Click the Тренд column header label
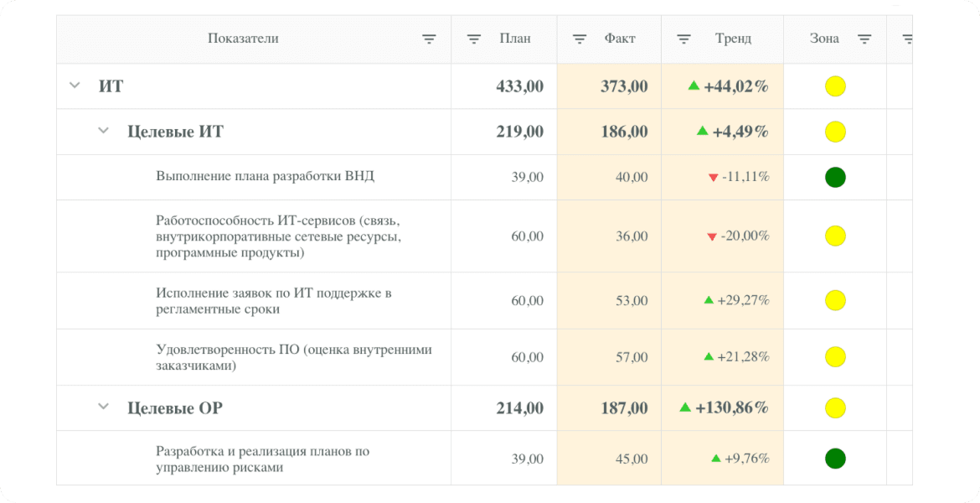Viewport: 980px width, 503px height. (x=733, y=39)
